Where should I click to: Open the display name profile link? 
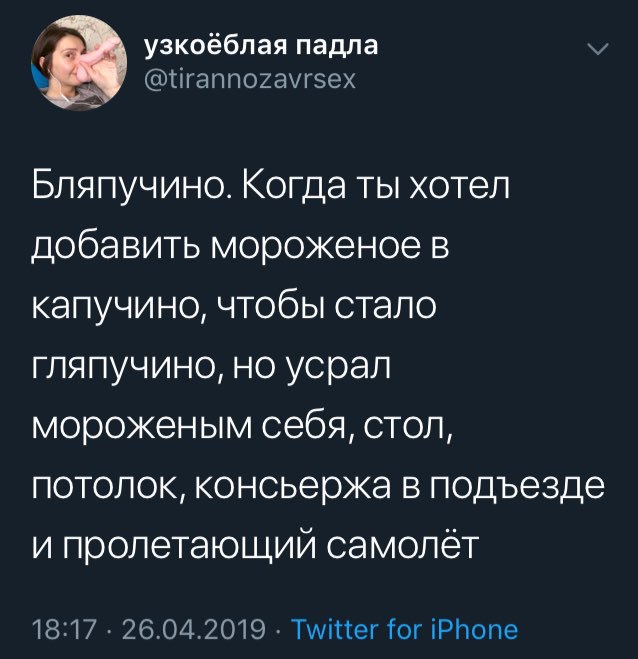point(262,45)
